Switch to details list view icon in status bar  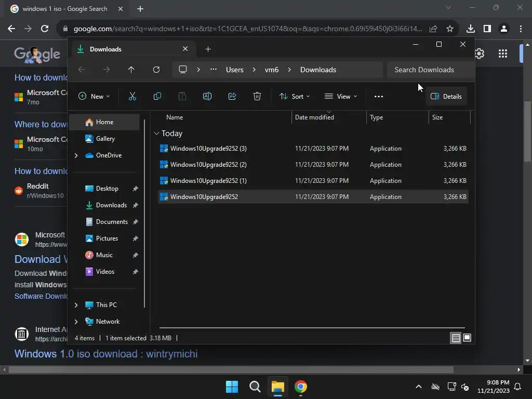[x=456, y=338]
